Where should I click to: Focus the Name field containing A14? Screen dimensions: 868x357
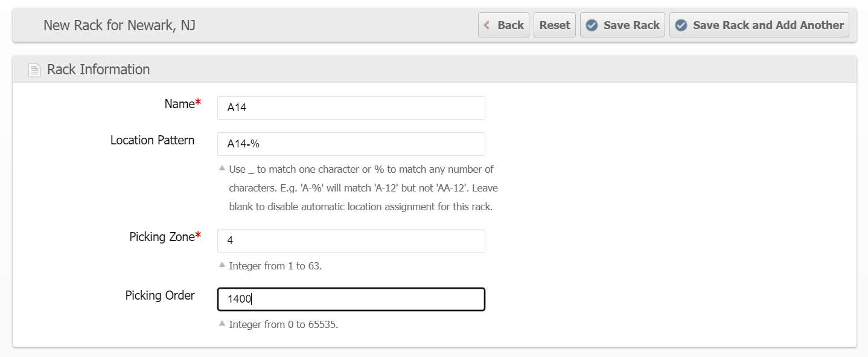(x=351, y=108)
